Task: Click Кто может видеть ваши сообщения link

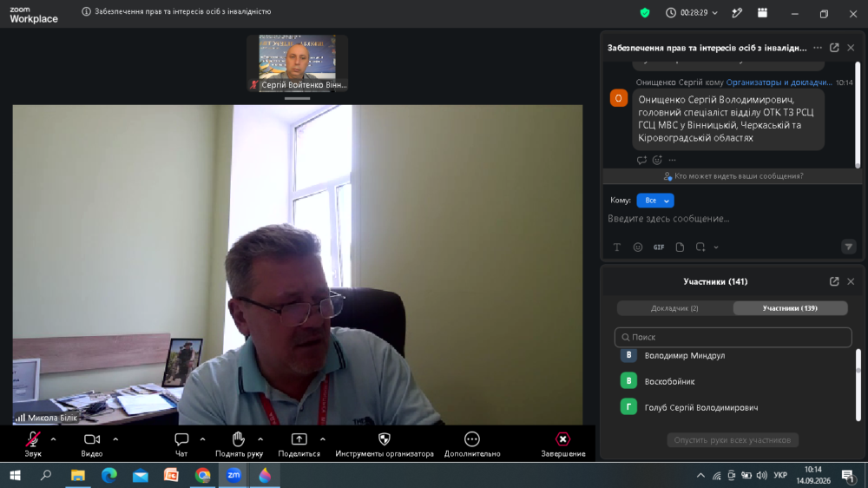Action: pos(733,176)
